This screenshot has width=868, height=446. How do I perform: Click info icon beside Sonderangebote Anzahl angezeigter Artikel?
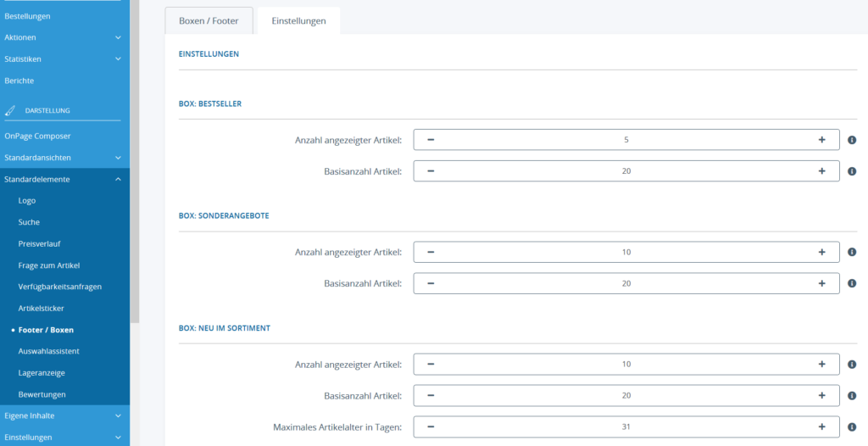coord(852,253)
